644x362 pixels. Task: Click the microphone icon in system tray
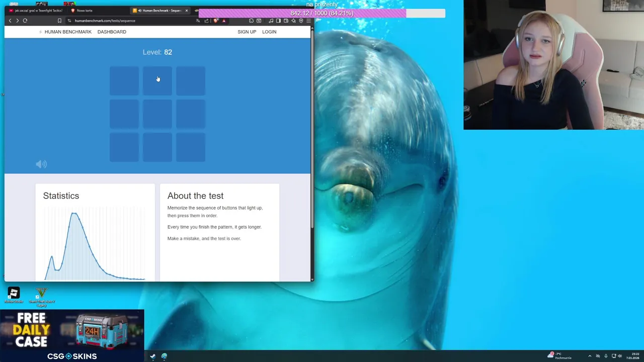[606, 356]
